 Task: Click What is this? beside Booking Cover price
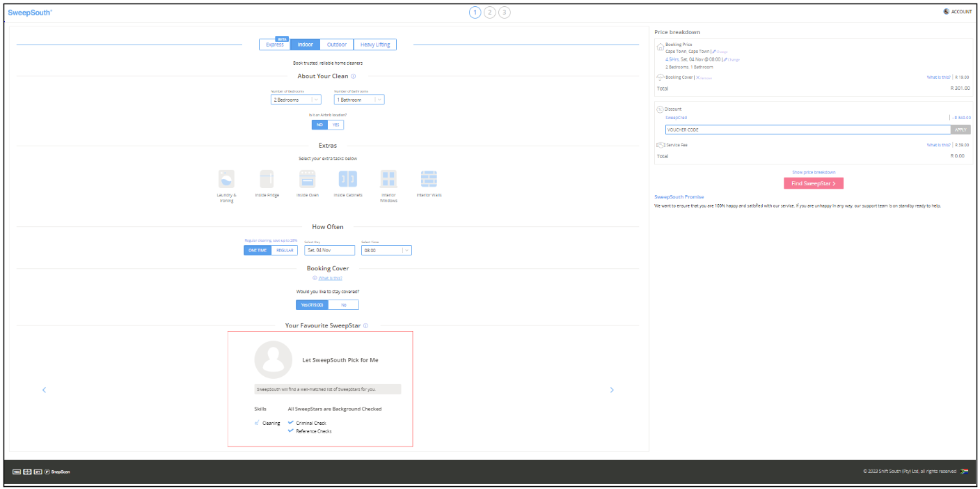pyautogui.click(x=938, y=77)
